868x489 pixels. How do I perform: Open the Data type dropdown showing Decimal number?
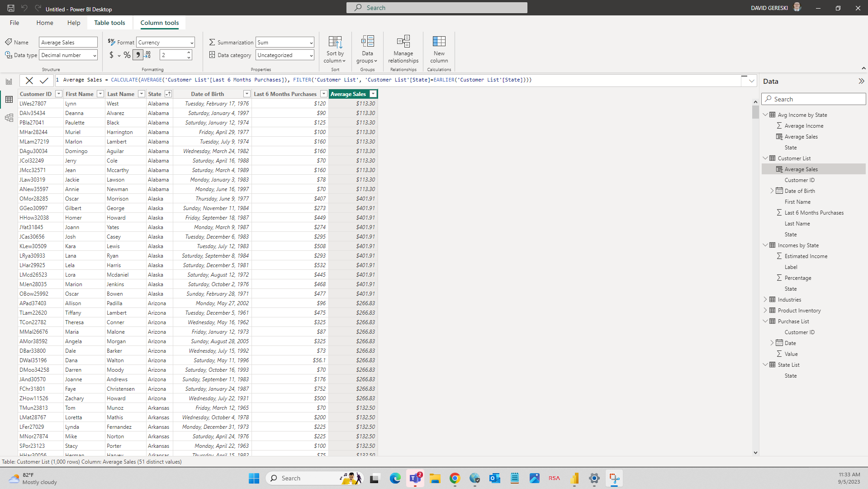coord(68,55)
